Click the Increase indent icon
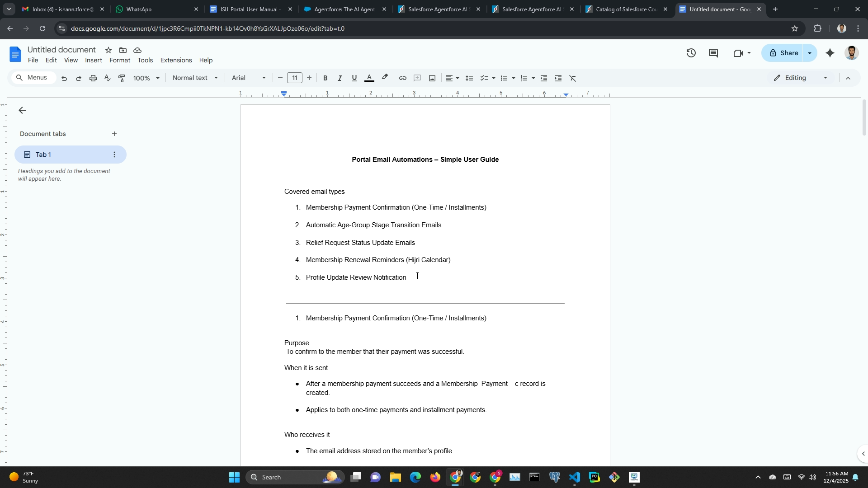Image resolution: width=868 pixels, height=488 pixels. [x=558, y=78]
